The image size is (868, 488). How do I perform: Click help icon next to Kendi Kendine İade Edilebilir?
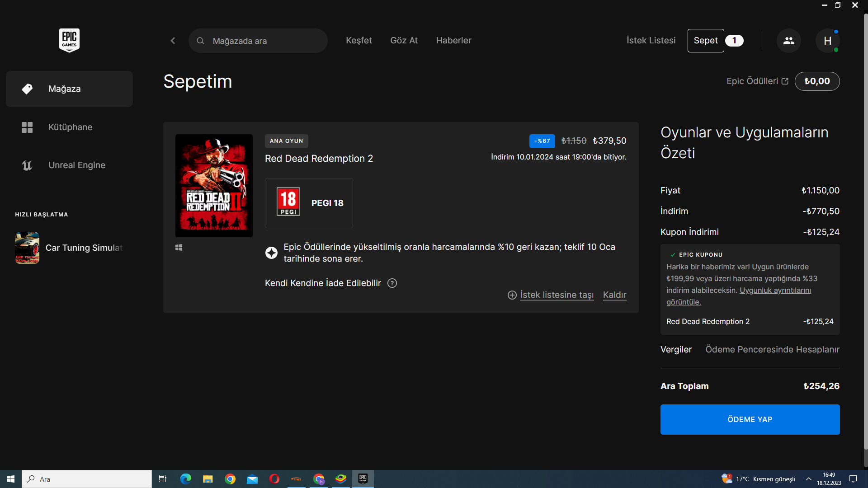[x=392, y=283]
